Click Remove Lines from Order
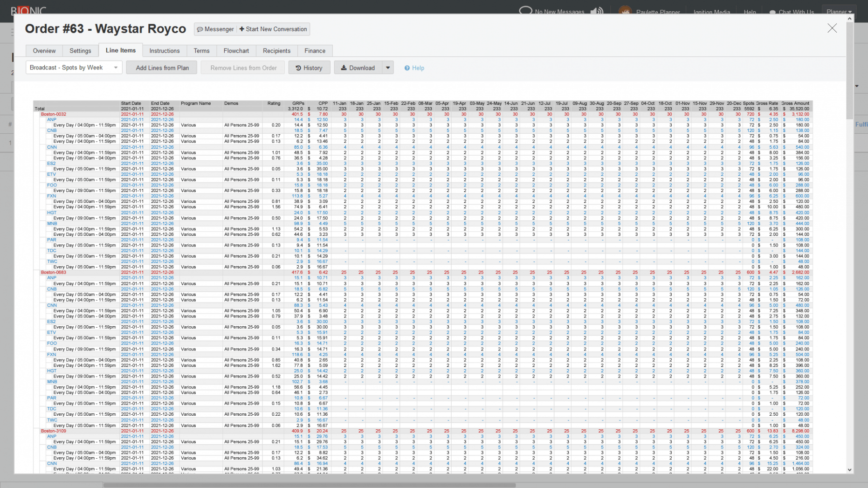This screenshot has height=488, width=868. (x=243, y=68)
